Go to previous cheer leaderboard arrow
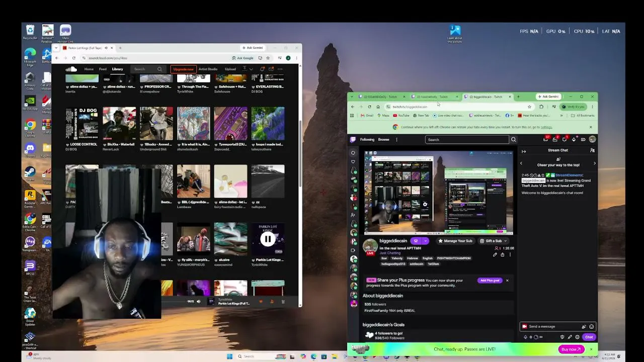Image resolution: width=644 pixels, height=362 pixels. pyautogui.click(x=521, y=163)
